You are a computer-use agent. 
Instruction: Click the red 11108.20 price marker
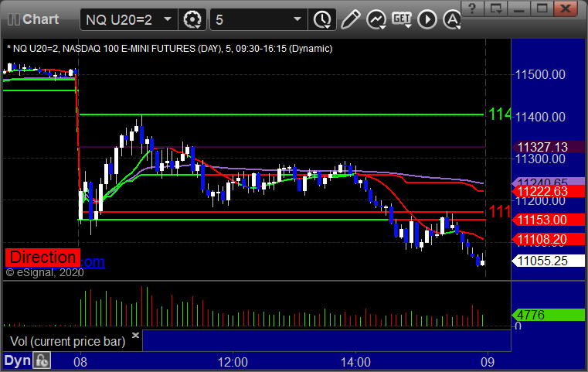548,239
